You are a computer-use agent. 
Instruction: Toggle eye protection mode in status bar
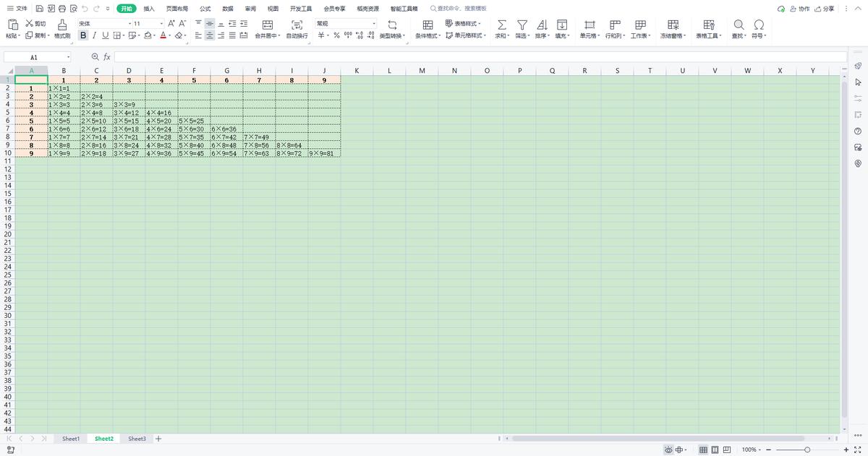point(668,449)
